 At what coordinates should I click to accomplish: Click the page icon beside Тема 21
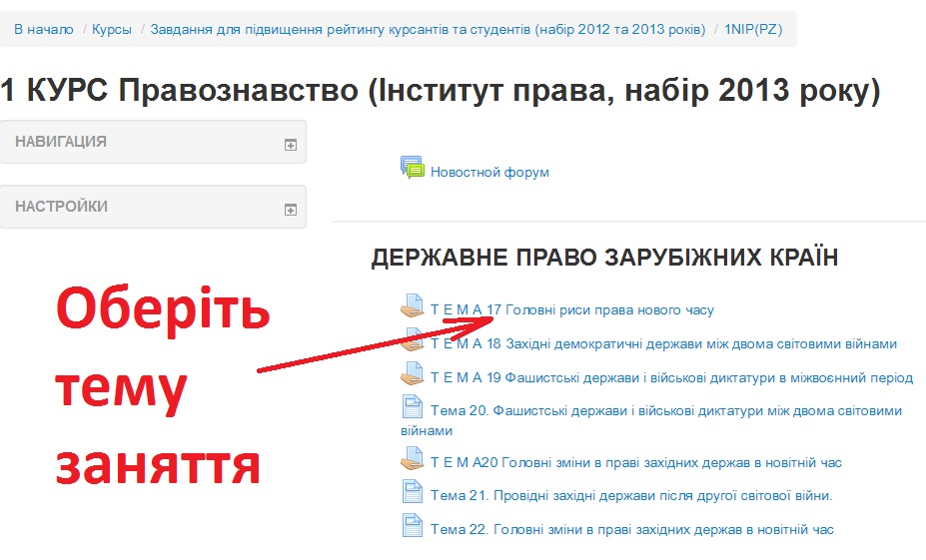coord(413,491)
